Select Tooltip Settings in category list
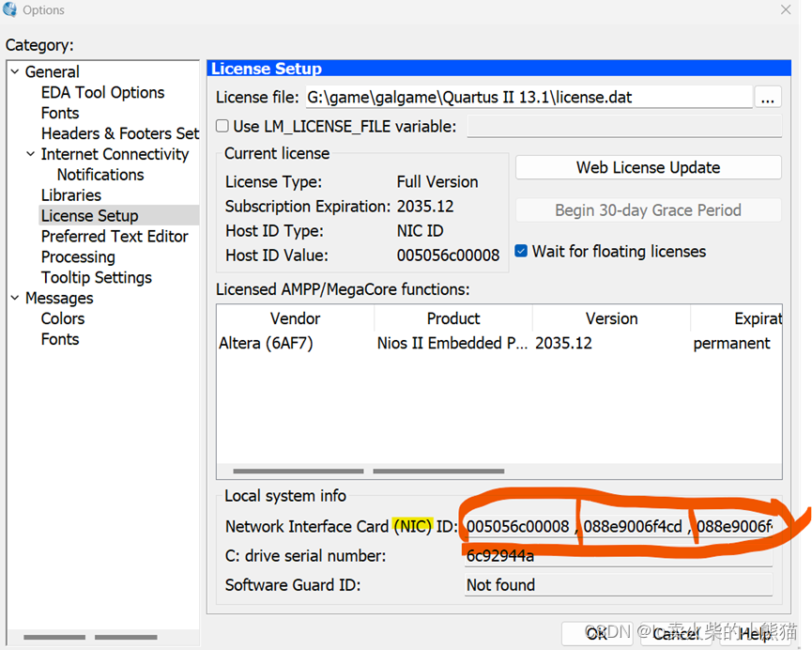The height and width of the screenshot is (650, 812). coord(96,278)
